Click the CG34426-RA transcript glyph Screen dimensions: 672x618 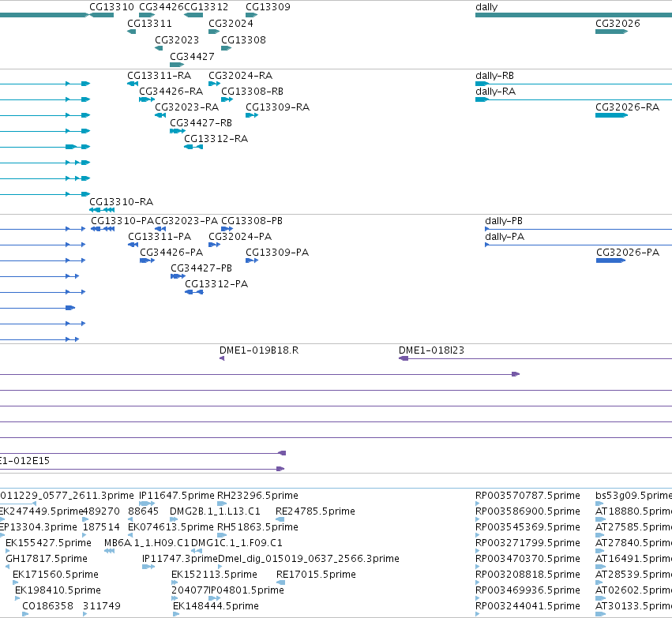pos(147,99)
